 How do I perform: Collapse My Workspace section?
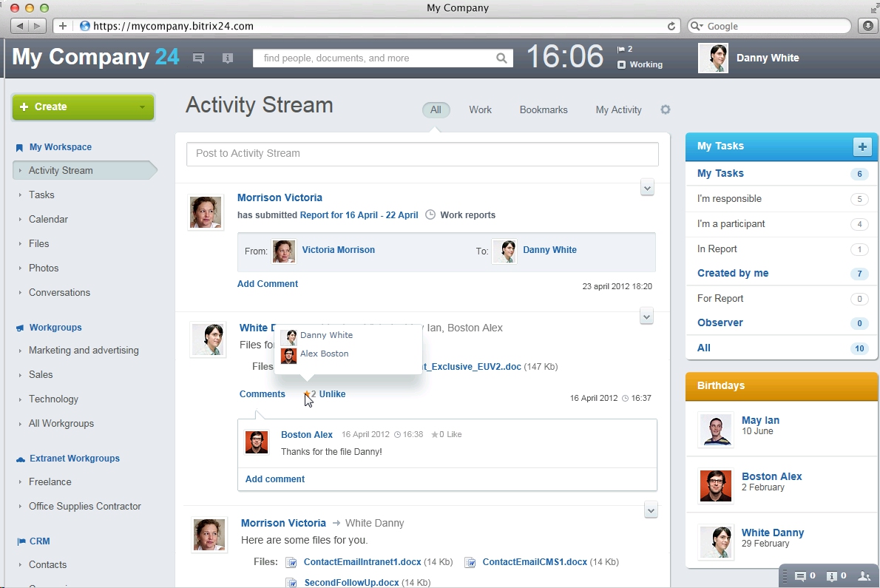[60, 147]
